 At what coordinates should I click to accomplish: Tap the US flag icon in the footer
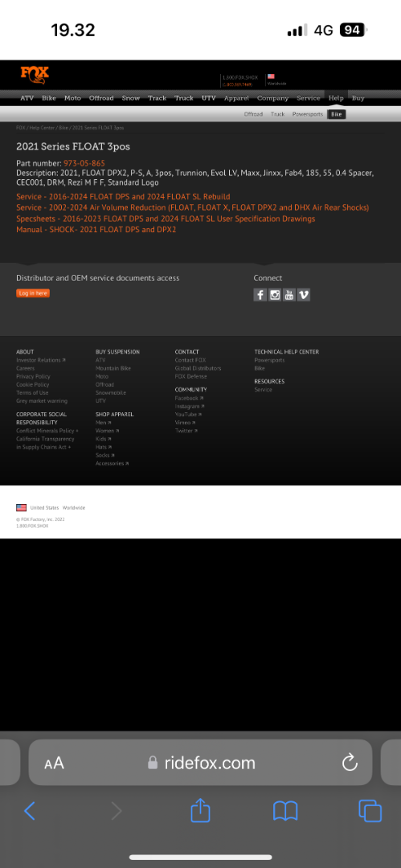(x=21, y=507)
